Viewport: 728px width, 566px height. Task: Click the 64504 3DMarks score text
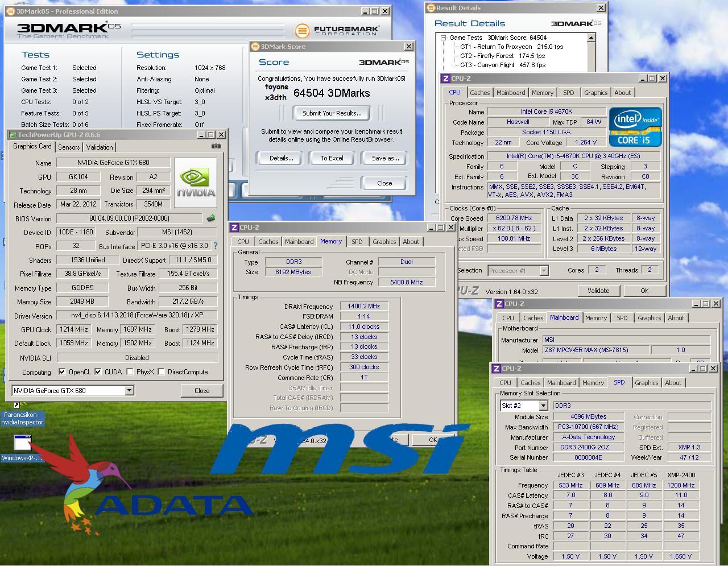coord(332,93)
